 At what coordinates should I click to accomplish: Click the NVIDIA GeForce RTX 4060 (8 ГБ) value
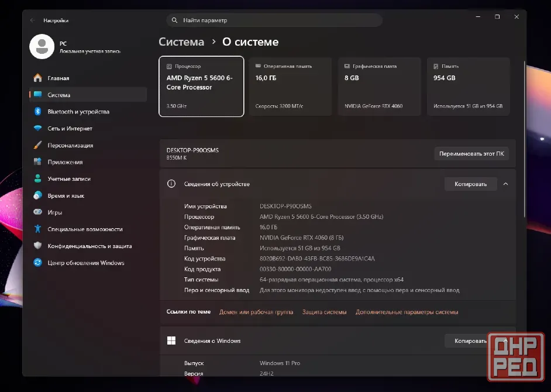coord(301,238)
